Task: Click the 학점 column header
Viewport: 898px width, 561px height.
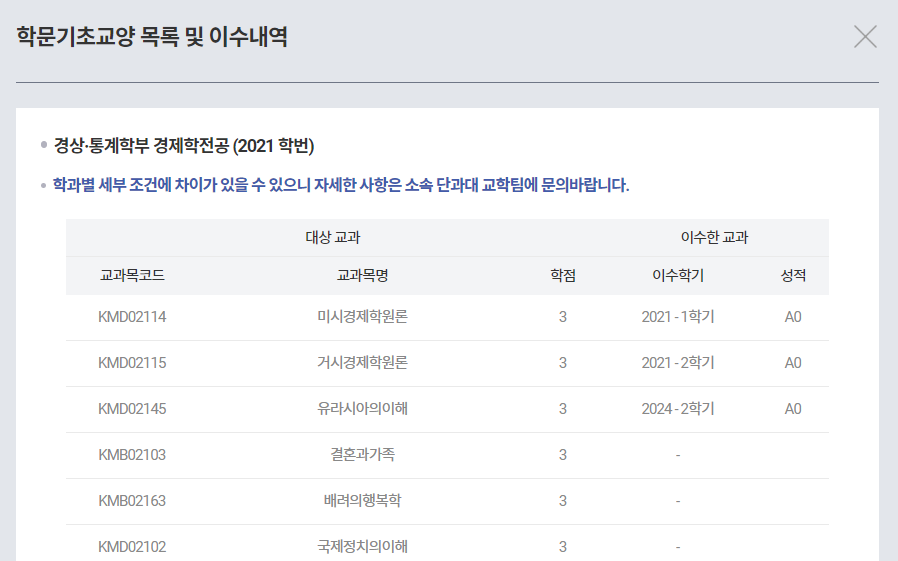Action: point(563,275)
